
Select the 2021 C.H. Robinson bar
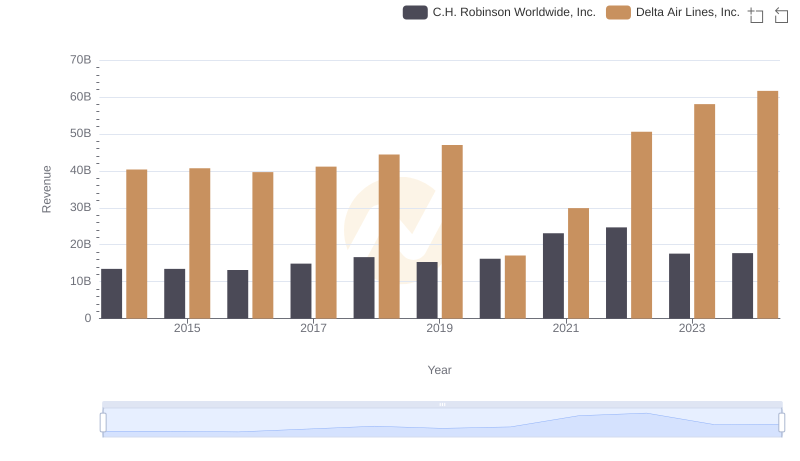point(554,276)
